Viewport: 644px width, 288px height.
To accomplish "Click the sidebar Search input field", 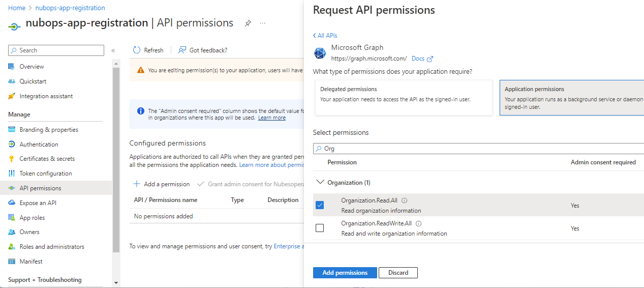I will (56, 50).
